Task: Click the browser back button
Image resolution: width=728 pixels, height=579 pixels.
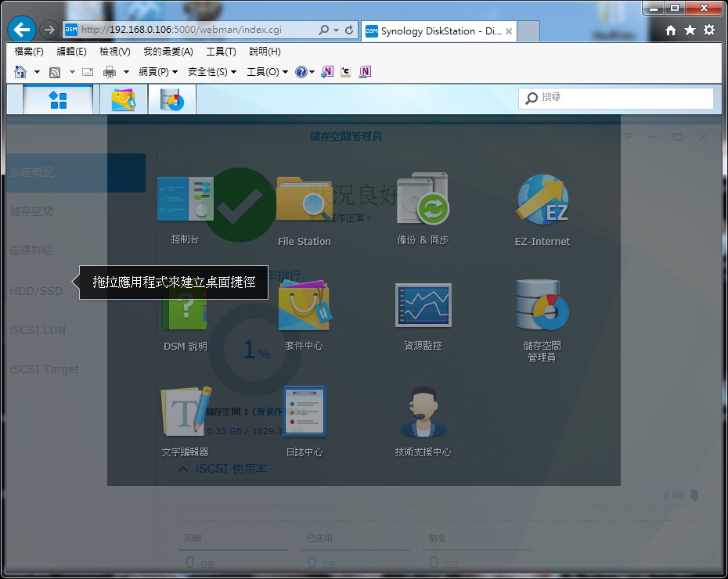Action: click(22, 30)
